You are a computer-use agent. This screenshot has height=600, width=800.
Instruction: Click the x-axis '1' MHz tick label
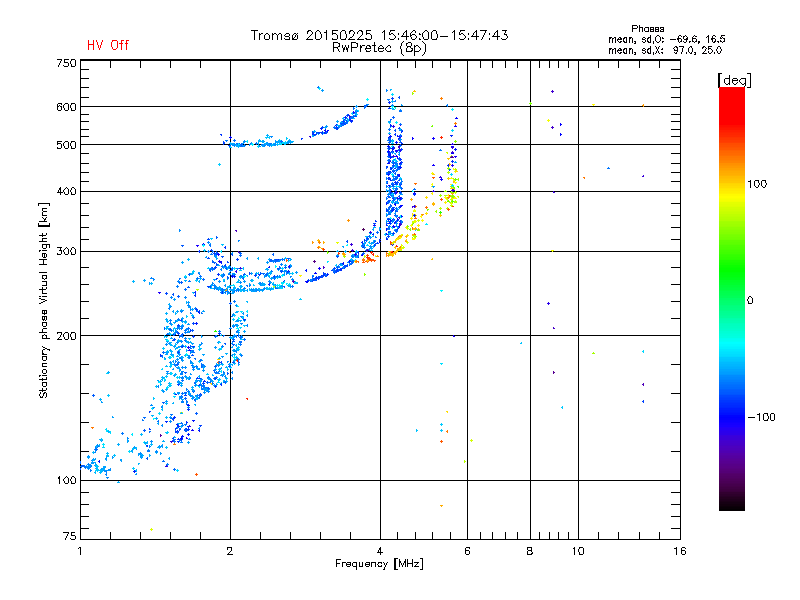coord(80,551)
